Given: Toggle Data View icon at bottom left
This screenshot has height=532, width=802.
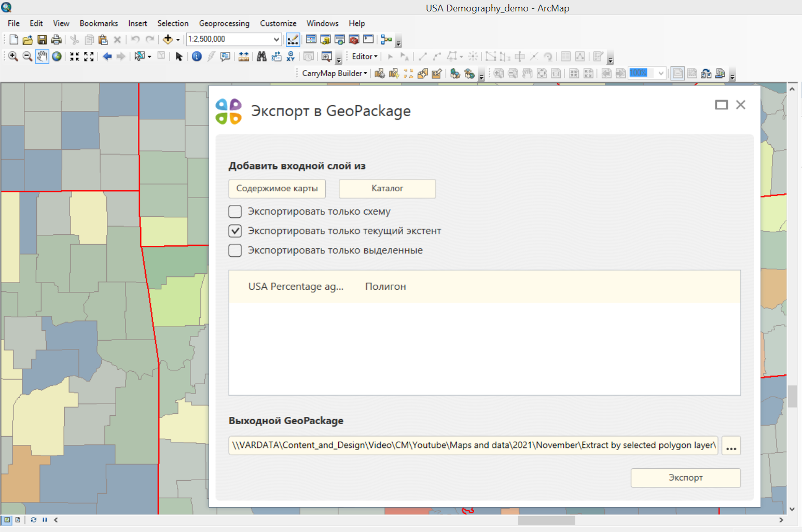Looking at the screenshot, I should (x=7, y=520).
